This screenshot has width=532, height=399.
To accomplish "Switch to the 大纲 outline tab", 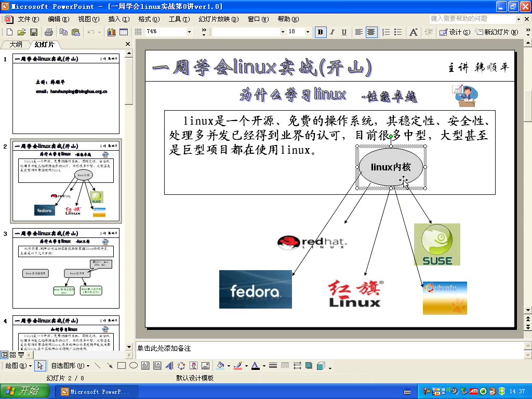I will coord(16,44).
